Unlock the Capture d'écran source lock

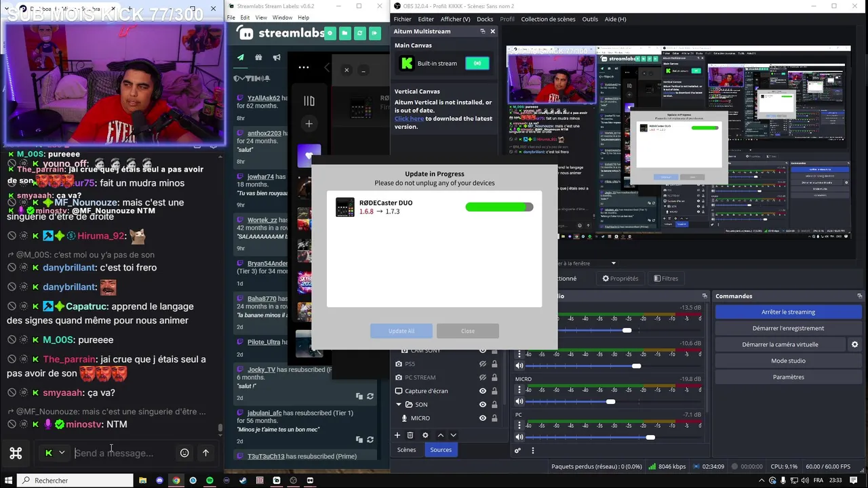494,391
